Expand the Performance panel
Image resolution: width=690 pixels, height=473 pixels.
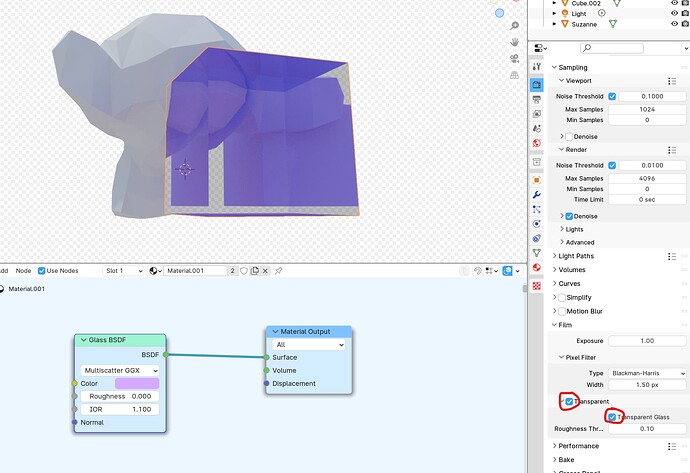click(554, 446)
